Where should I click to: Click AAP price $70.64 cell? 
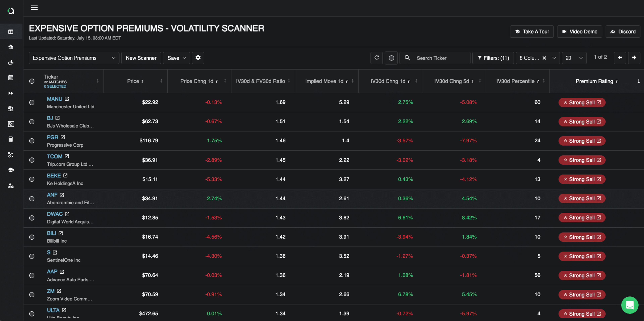150,275
